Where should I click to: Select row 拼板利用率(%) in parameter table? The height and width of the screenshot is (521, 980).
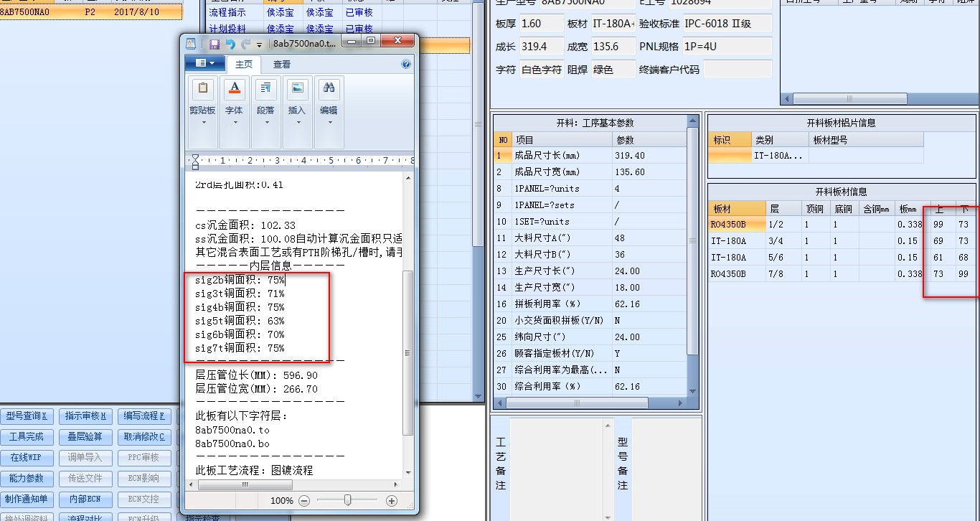coord(590,304)
